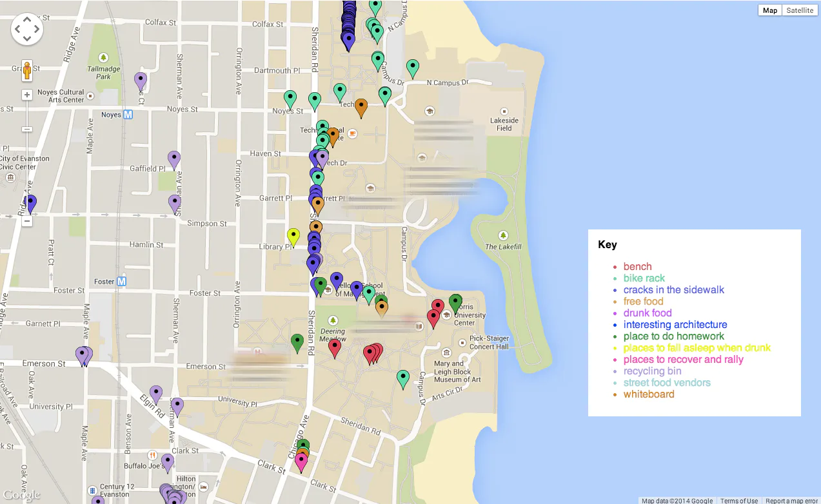Select the Noyes metro station icon
This screenshot has height=504, width=821.
(x=128, y=115)
